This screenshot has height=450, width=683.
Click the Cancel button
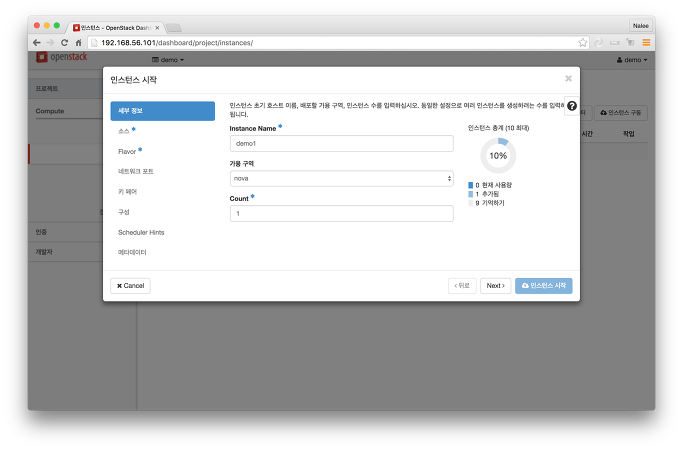pos(130,286)
